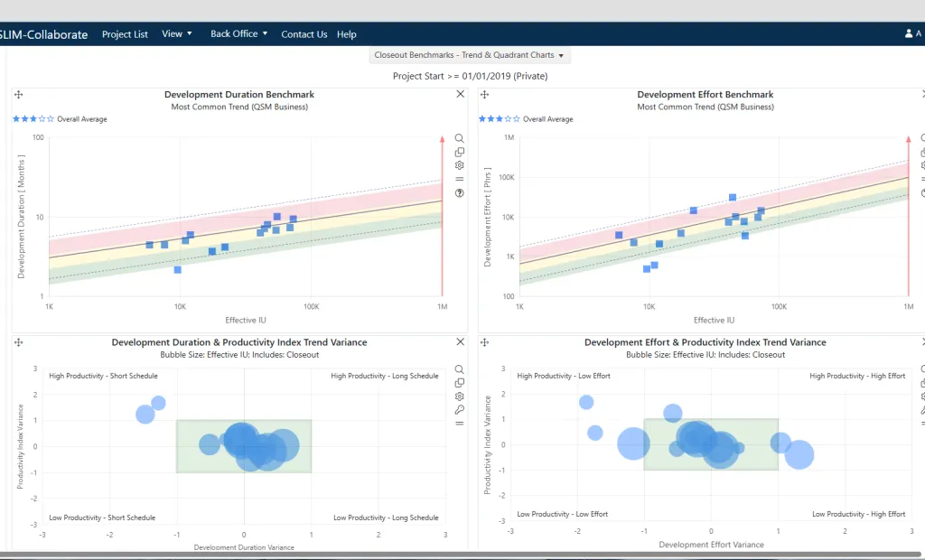This screenshot has width=925, height=560.
Task: Close the Duration & Productivity Index Variance chart
Action: click(460, 341)
